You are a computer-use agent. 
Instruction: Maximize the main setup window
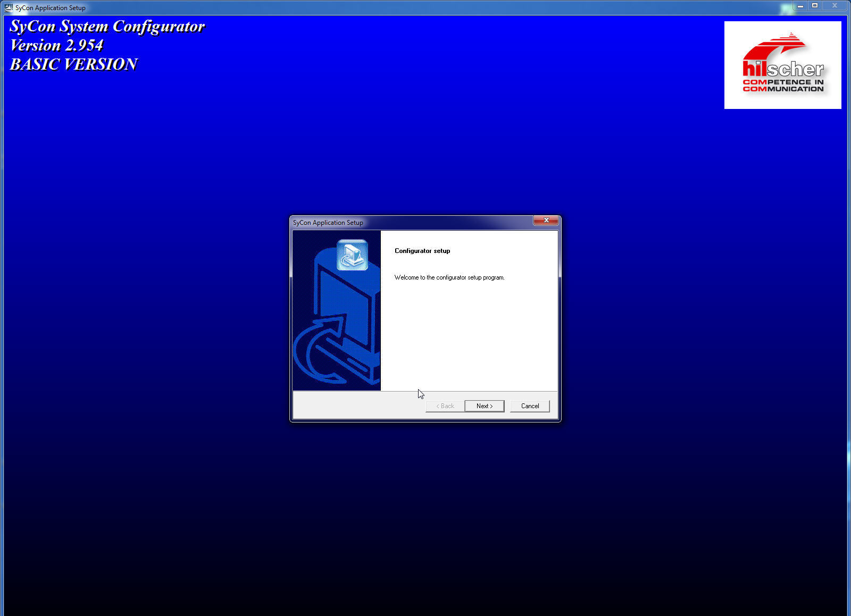(x=814, y=6)
